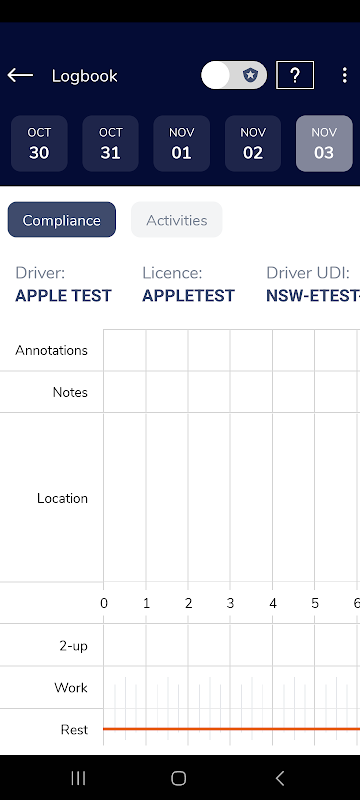Toggle the police inspection mode switch
Viewport: 360px width, 800px height.
click(234, 76)
